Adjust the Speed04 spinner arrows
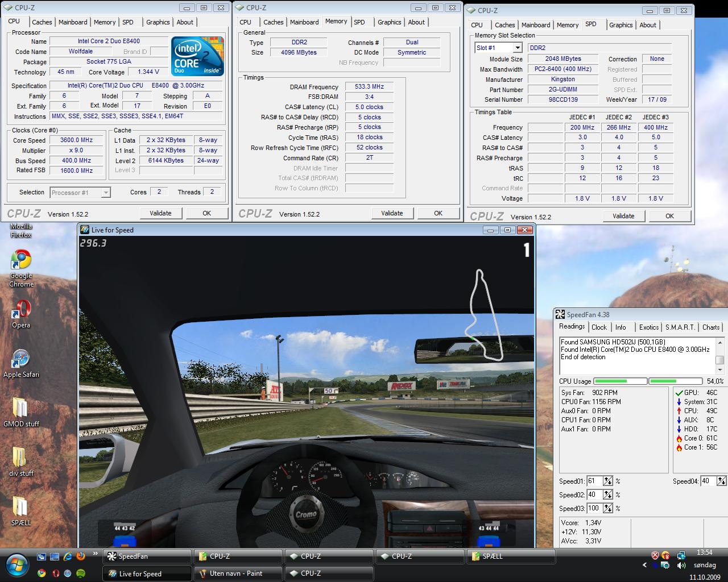 tap(722, 481)
